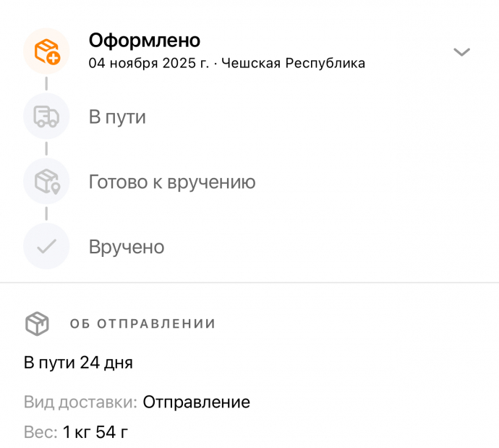The height and width of the screenshot is (448, 499).
Task: Tap the Чешская Республика location text
Action: [293, 63]
